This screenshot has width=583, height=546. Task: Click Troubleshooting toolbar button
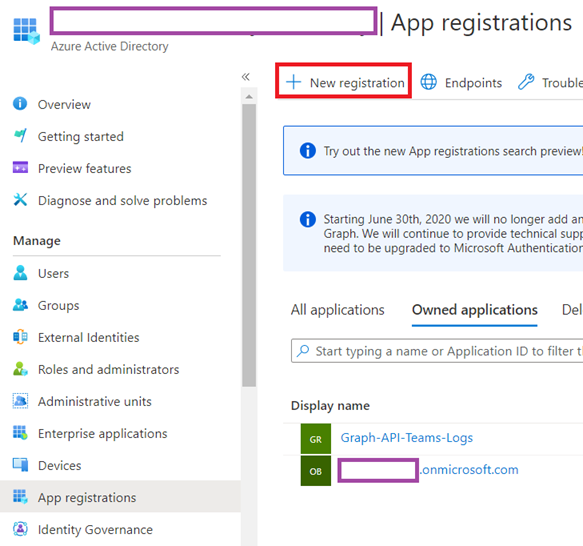[550, 82]
